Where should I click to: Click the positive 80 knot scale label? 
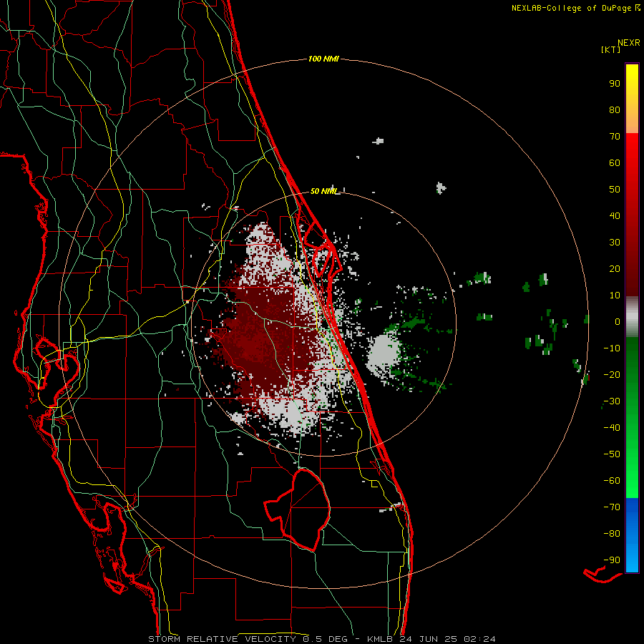coord(615,109)
